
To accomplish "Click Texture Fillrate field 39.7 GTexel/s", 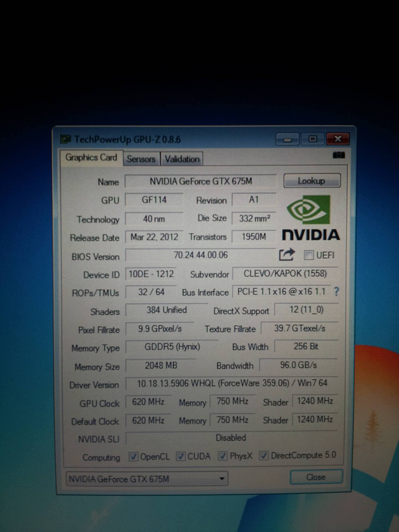I will point(300,328).
